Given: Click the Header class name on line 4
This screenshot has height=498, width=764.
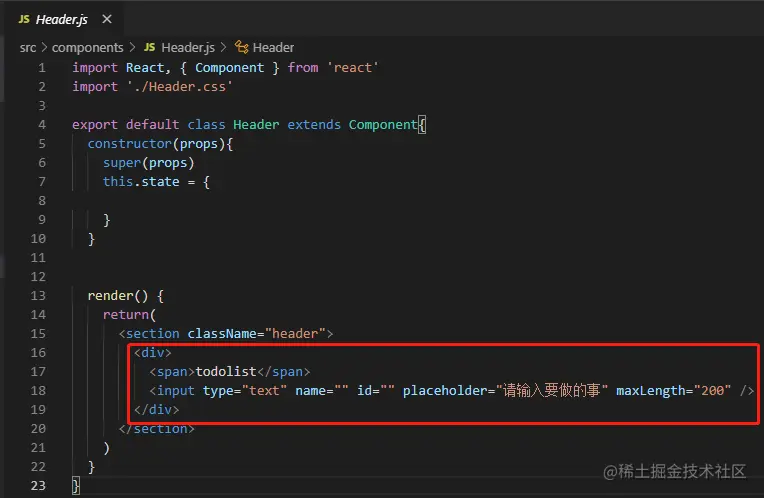Looking at the screenshot, I should pos(256,125).
